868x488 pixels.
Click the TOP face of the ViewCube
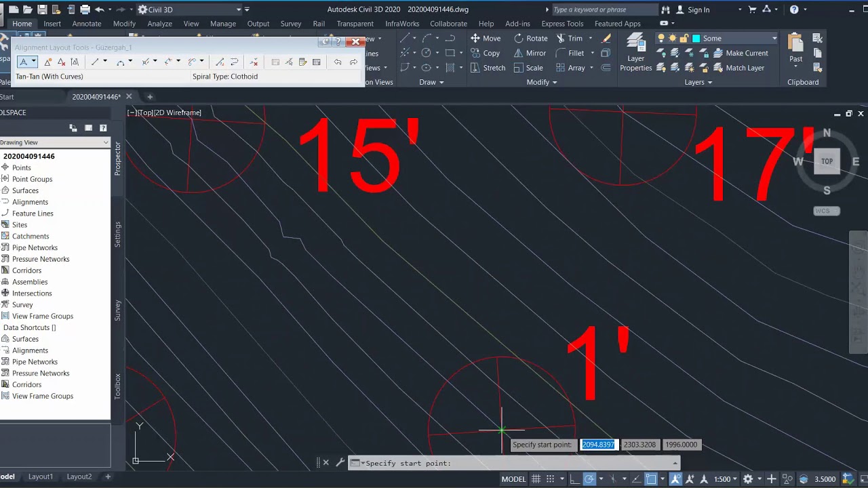(x=827, y=161)
